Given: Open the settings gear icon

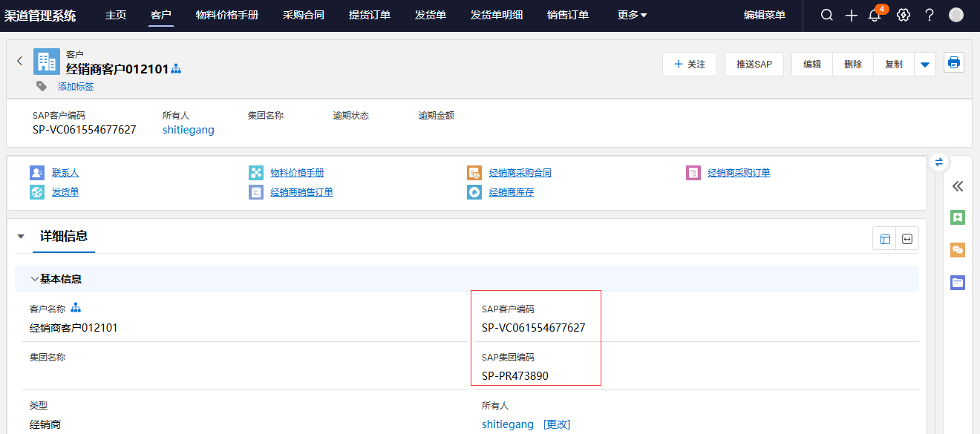Looking at the screenshot, I should pyautogui.click(x=903, y=16).
